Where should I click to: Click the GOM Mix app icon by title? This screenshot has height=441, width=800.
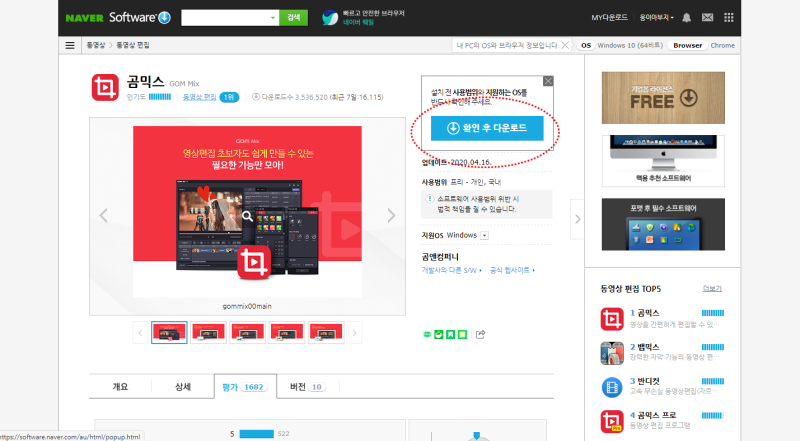click(x=105, y=87)
